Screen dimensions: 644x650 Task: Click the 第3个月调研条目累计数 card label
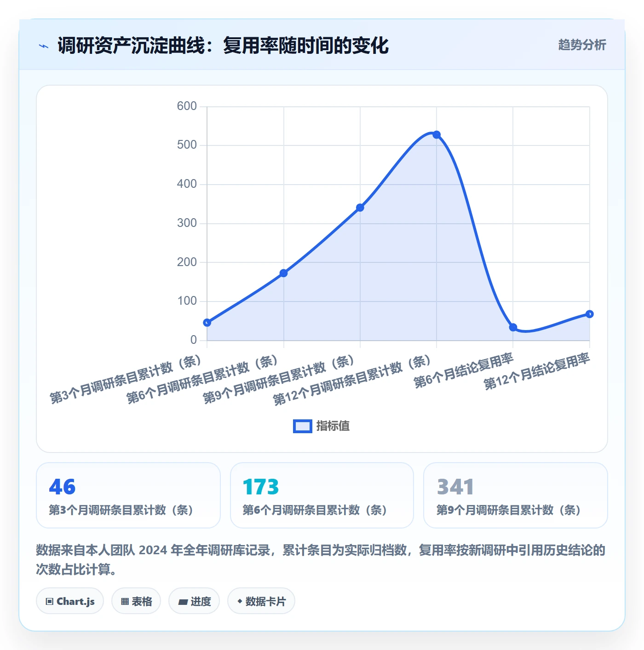point(121,510)
